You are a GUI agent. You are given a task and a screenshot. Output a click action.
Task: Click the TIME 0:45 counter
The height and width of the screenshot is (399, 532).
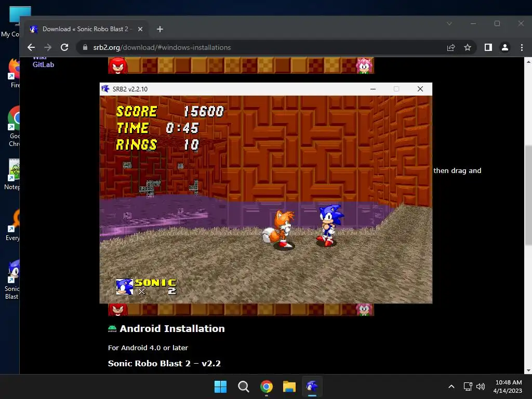point(157,128)
